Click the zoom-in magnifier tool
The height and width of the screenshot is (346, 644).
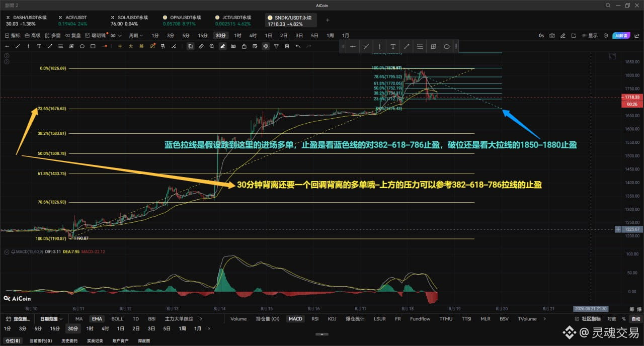click(212, 46)
